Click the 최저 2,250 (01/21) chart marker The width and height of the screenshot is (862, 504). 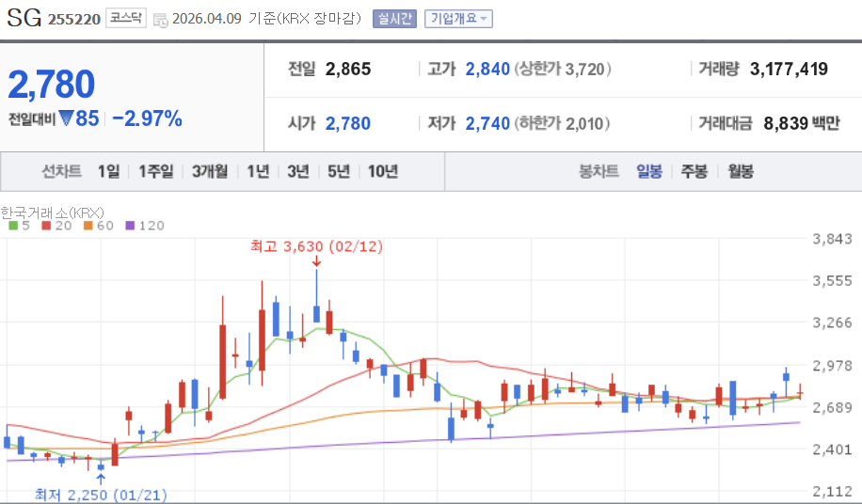tap(101, 496)
